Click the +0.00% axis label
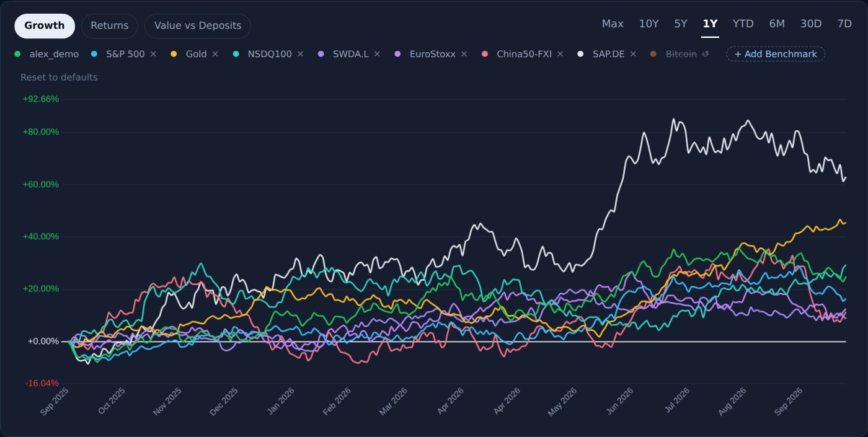The image size is (868, 437). point(43,342)
